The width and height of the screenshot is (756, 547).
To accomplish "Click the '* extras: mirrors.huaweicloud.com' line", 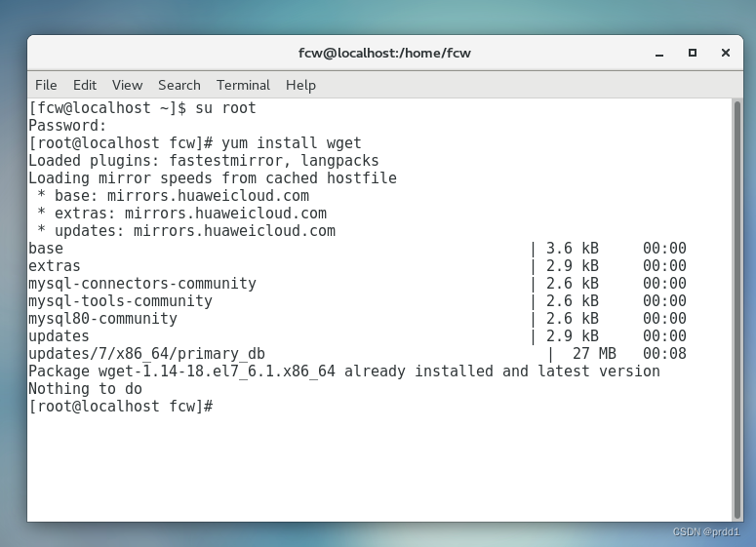I will pos(181,214).
